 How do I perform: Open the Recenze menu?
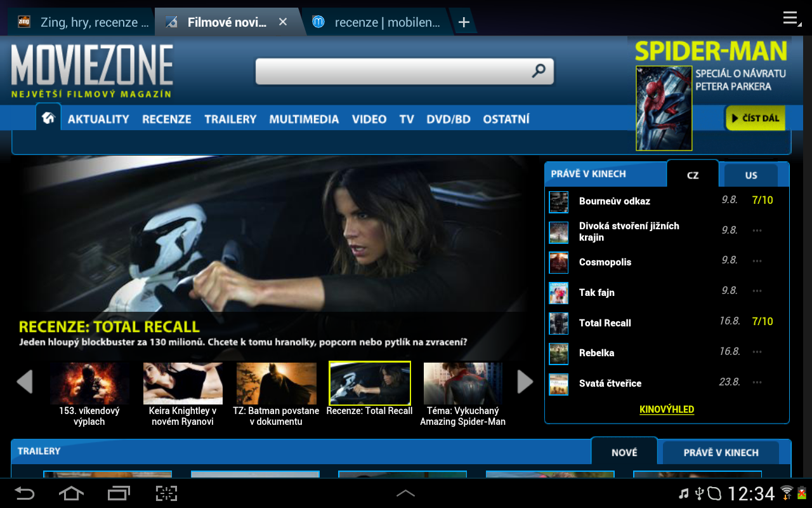tap(167, 119)
